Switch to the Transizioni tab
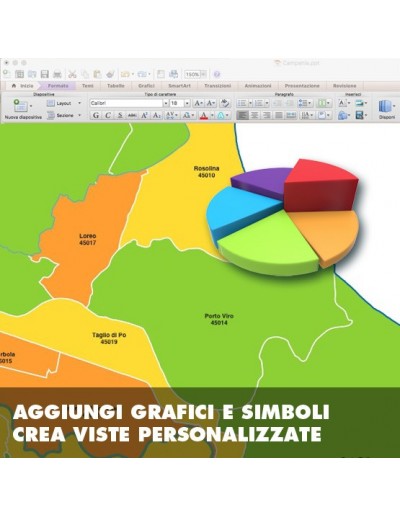The image size is (400, 517). point(218,86)
